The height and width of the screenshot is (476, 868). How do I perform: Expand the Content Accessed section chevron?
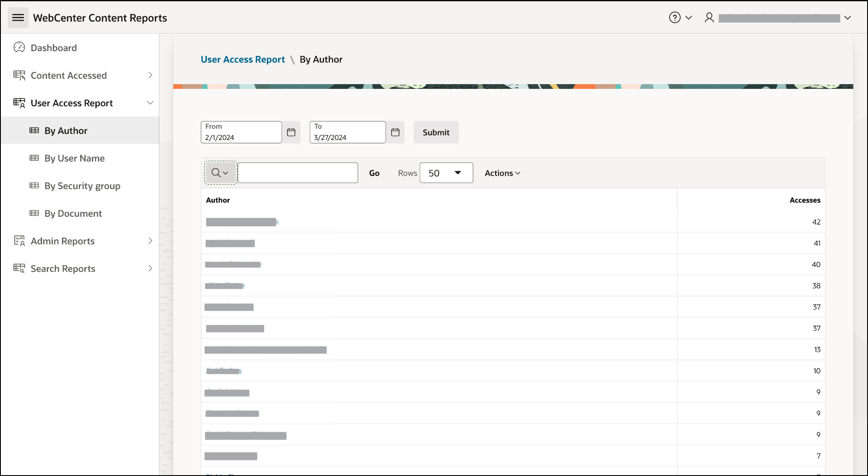pyautogui.click(x=150, y=75)
